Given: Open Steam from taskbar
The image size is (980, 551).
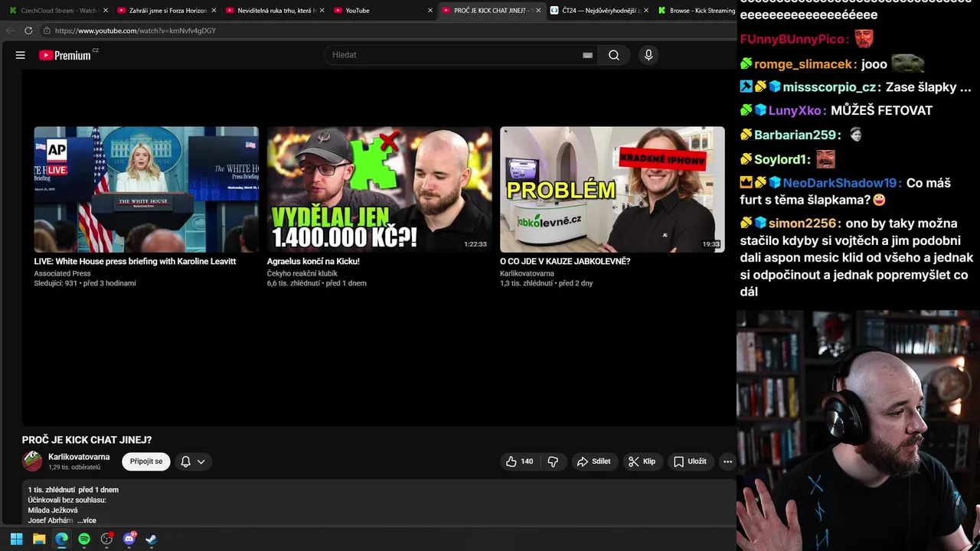Looking at the screenshot, I should 152,539.
